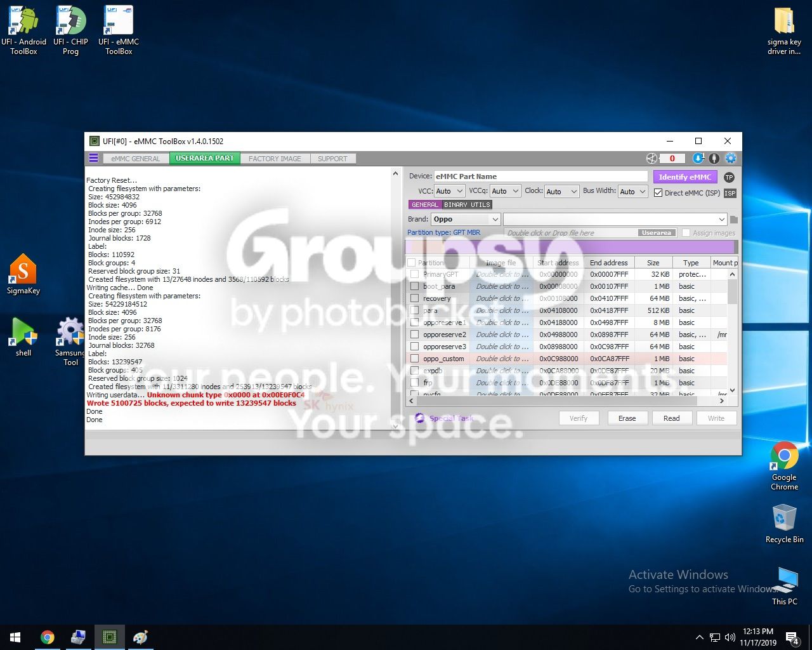Click the browse folder icon beside model dropdown
Screen dimensions: 812x650
pyautogui.click(x=734, y=220)
